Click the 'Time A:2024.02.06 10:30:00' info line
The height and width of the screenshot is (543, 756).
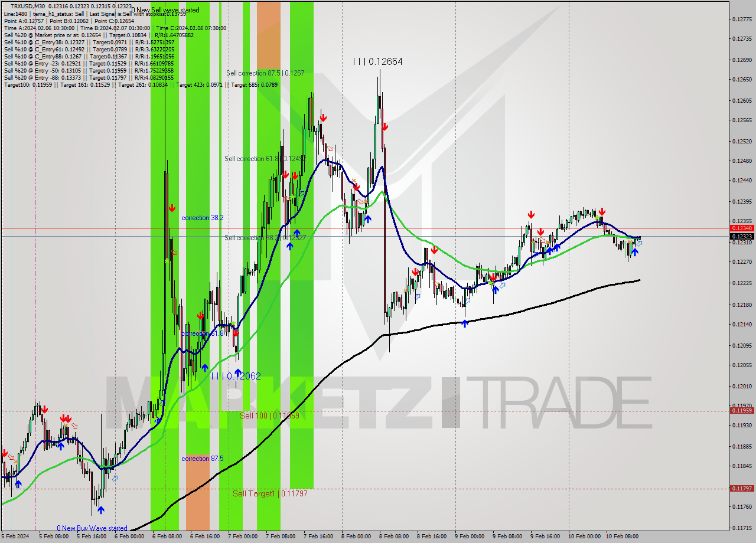115,28
